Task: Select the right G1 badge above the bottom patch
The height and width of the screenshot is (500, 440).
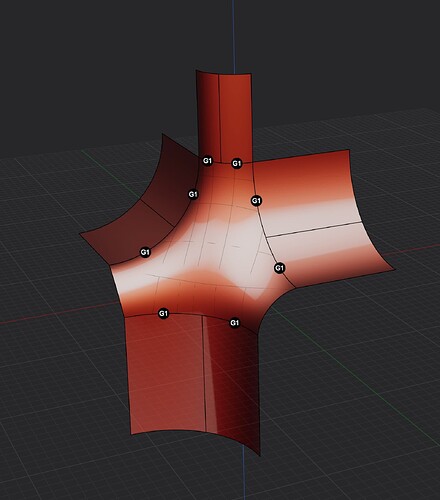Action: pyautogui.click(x=235, y=323)
